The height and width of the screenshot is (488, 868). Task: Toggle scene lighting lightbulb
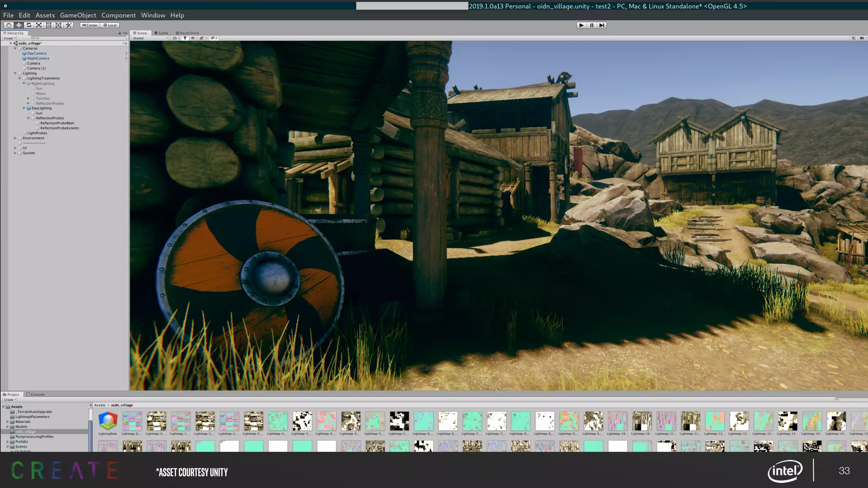click(x=185, y=38)
